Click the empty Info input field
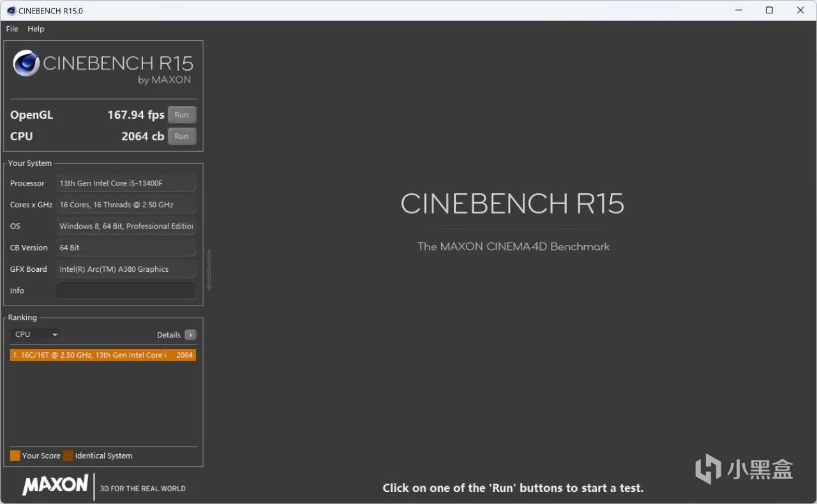817x504 pixels. (126, 290)
